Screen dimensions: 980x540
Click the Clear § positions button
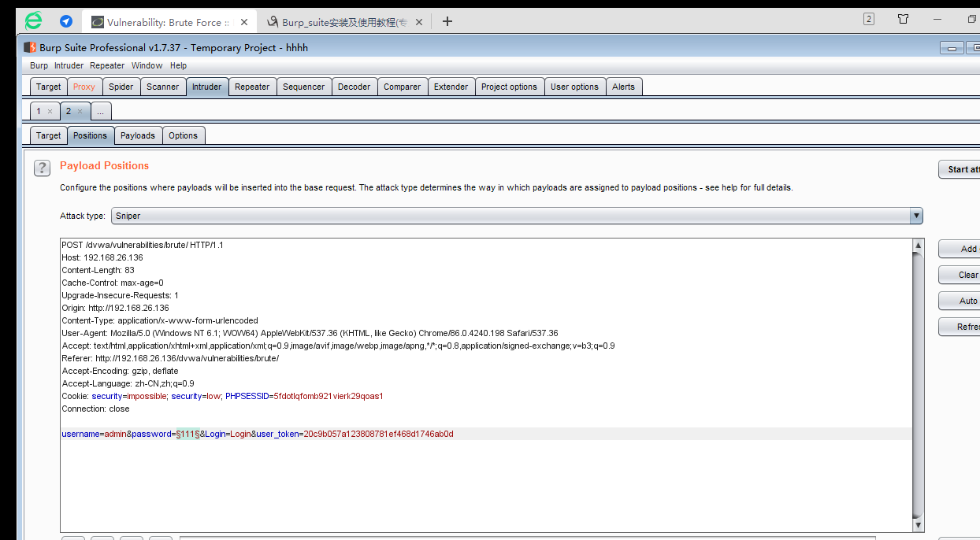[960, 275]
